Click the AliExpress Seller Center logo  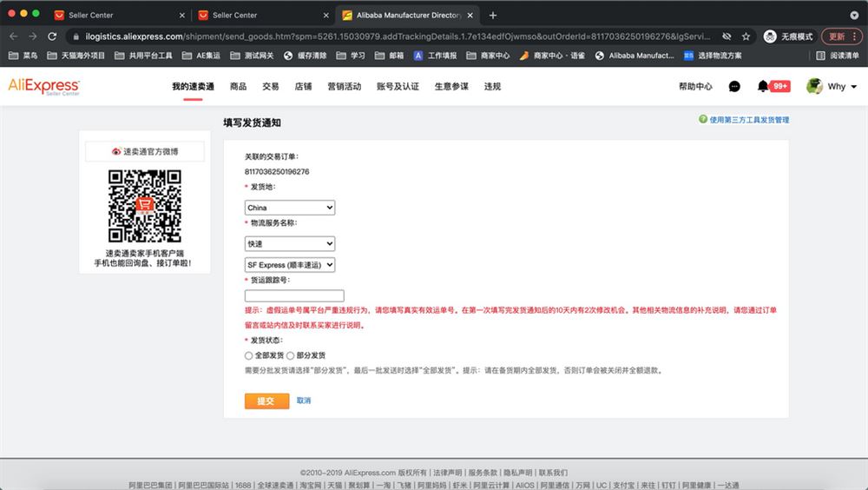[x=43, y=87]
